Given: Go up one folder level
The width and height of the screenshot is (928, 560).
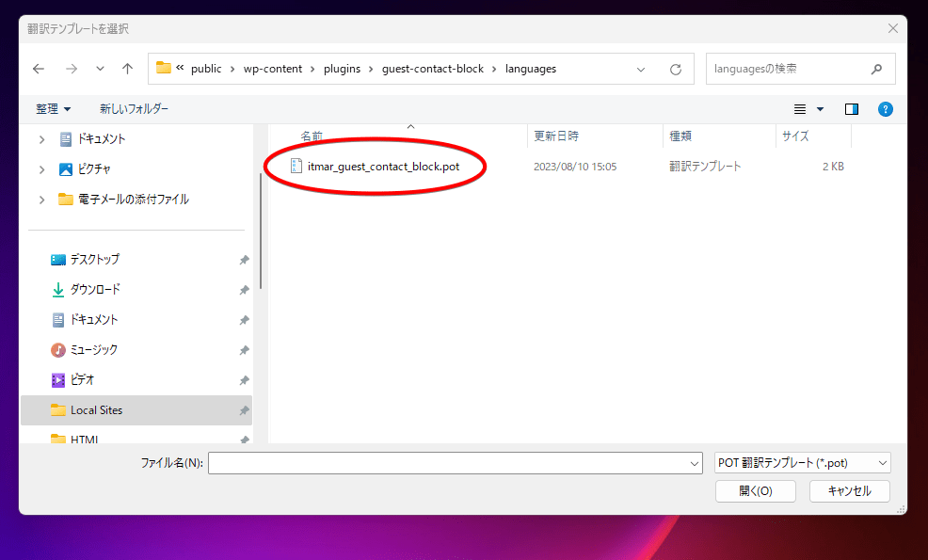Looking at the screenshot, I should 127,70.
